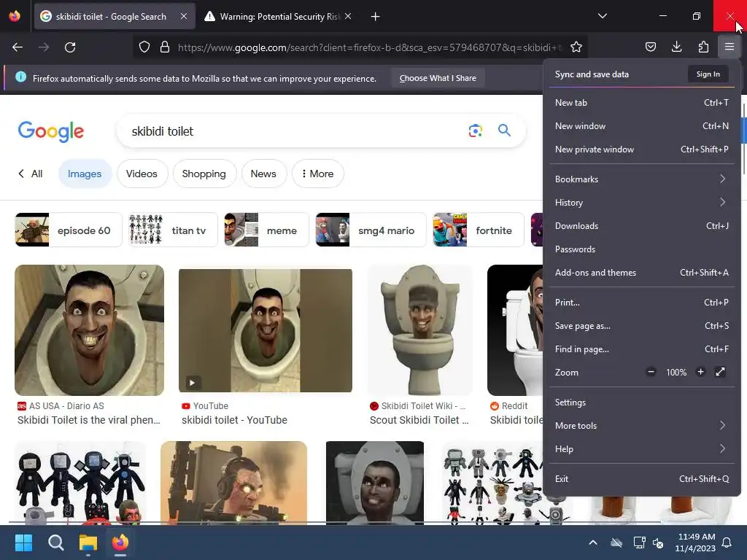The image size is (747, 560).
Task: Close the Firefox hamburger menu button
Action: 729,47
